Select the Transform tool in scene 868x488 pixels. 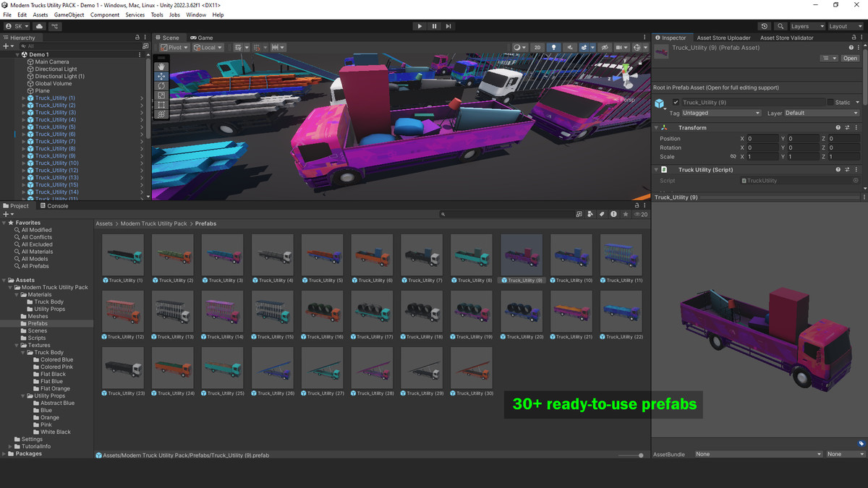point(161,114)
